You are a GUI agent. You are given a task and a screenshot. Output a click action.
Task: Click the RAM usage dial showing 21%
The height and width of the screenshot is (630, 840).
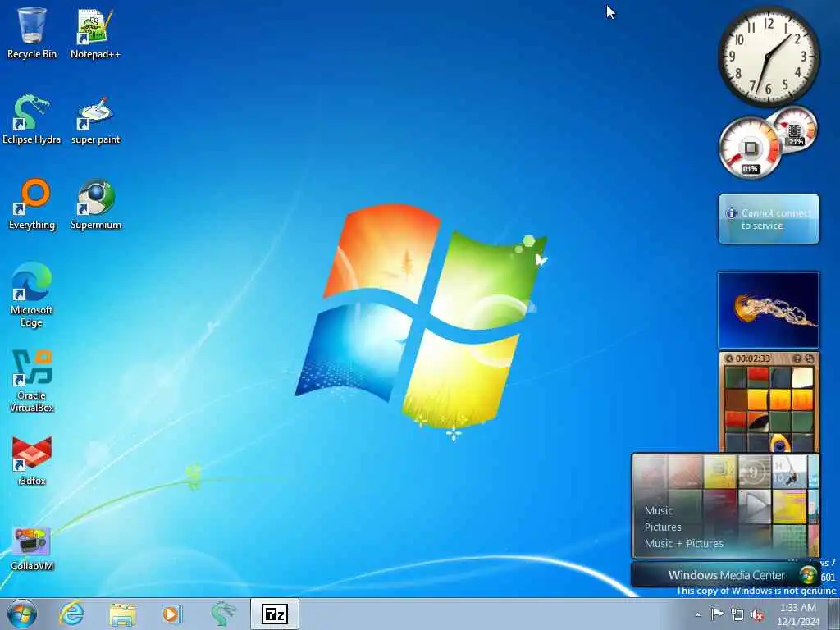point(795,129)
